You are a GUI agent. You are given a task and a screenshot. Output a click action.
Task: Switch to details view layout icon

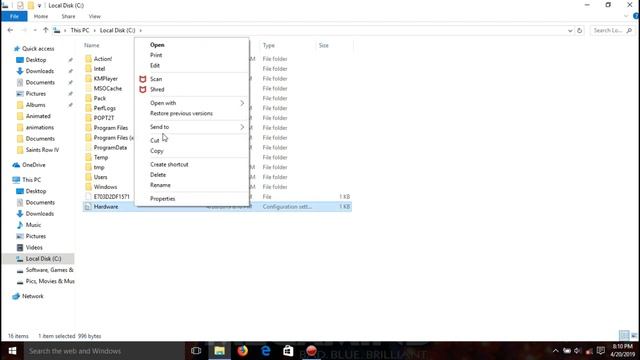pos(624,336)
